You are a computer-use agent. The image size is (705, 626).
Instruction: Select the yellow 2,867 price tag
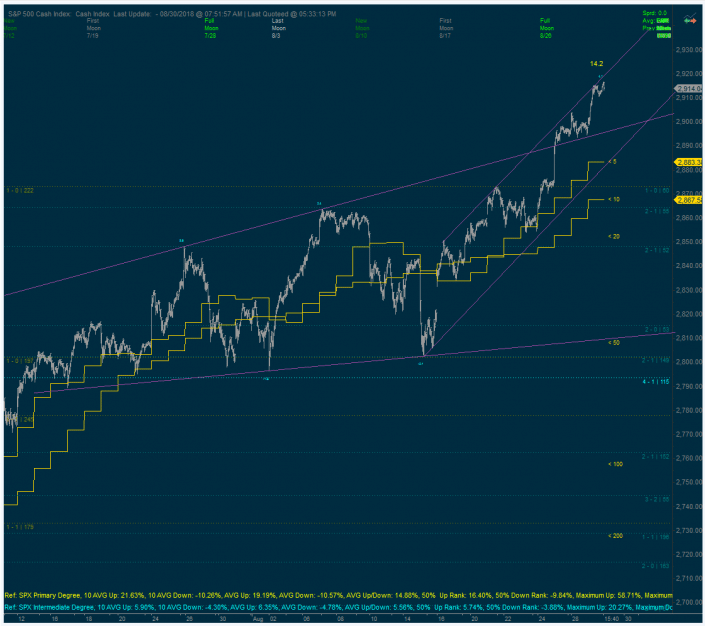coord(689,200)
